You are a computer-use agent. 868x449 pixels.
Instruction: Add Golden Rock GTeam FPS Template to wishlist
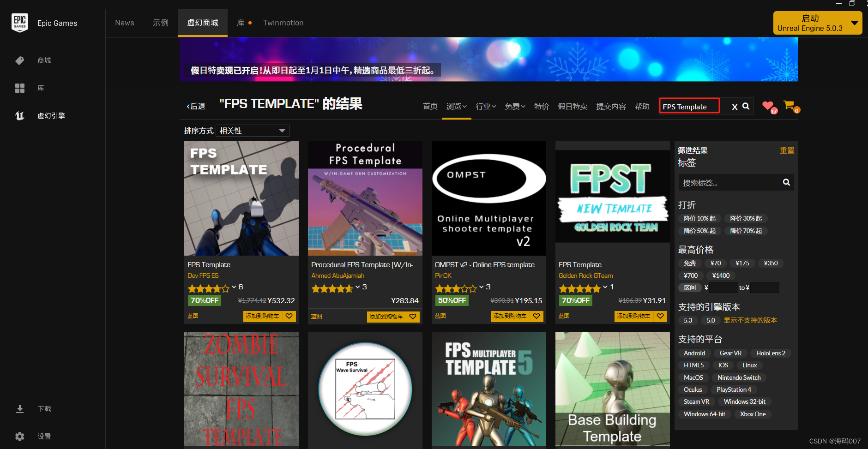[660, 316]
